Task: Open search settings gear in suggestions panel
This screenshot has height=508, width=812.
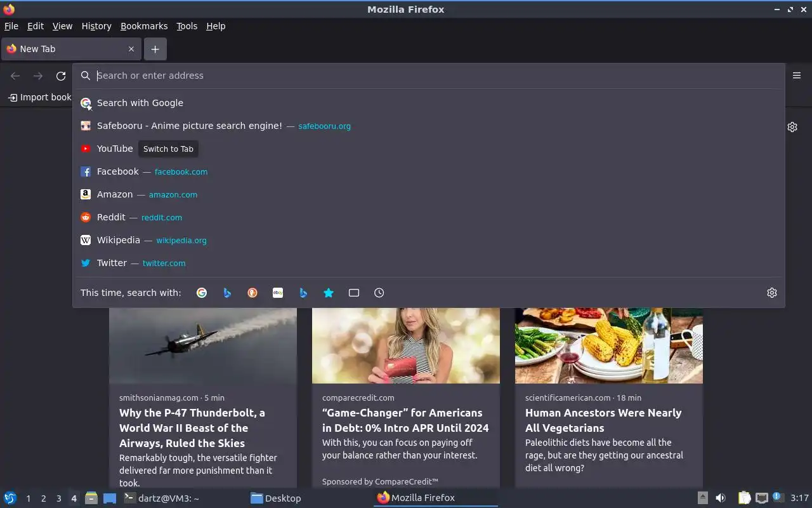Action: [x=772, y=293]
